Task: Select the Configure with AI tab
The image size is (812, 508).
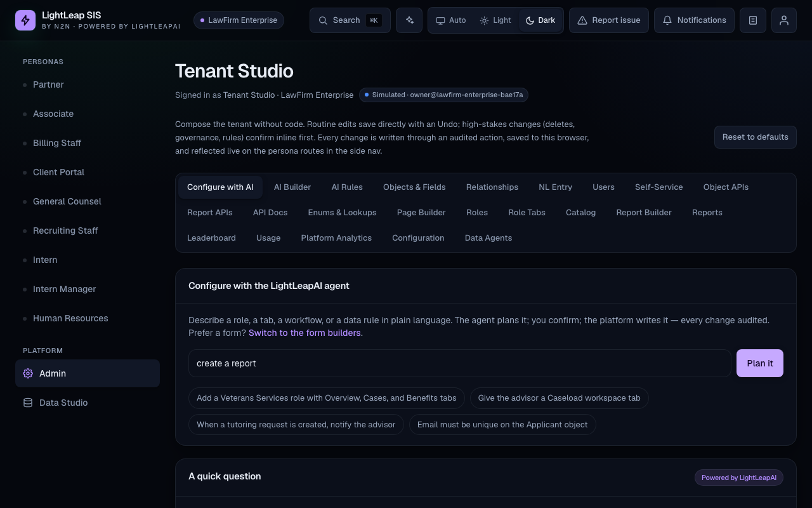Action: coord(220,187)
